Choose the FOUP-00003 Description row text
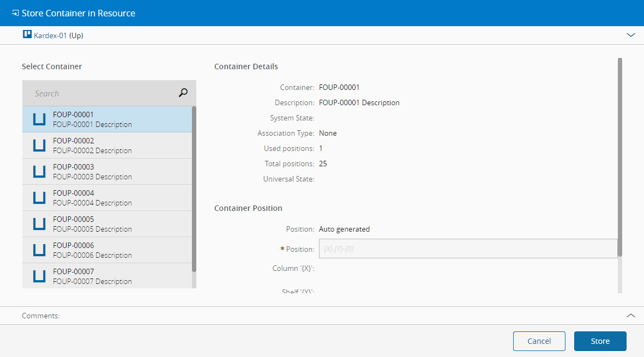 click(x=92, y=177)
